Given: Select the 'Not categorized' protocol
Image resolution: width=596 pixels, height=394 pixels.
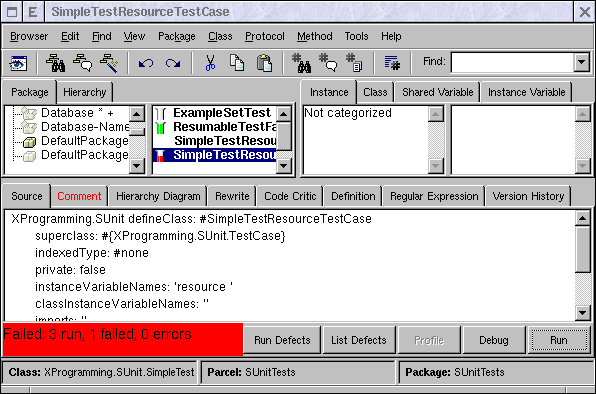Looking at the screenshot, I should tap(348, 113).
